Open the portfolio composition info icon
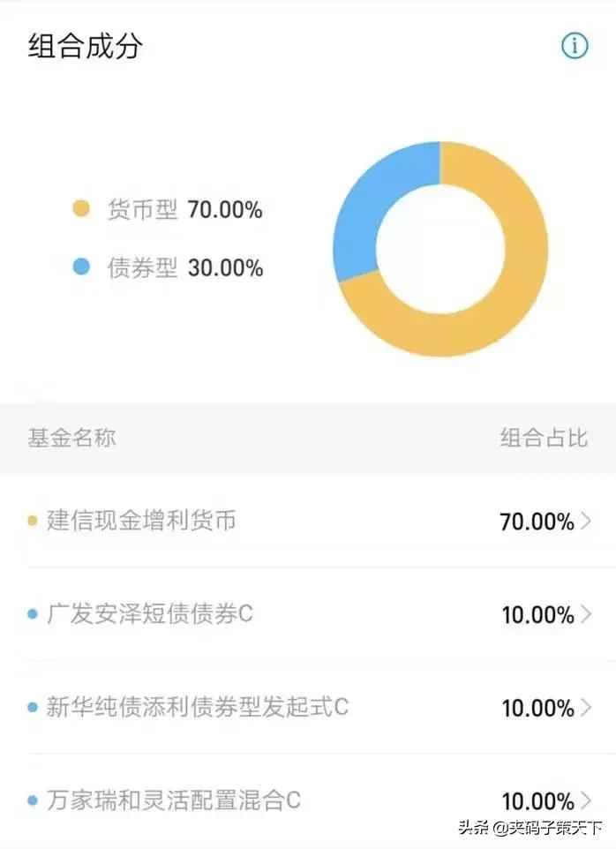Screen dimensions: 616x849 tap(575, 44)
